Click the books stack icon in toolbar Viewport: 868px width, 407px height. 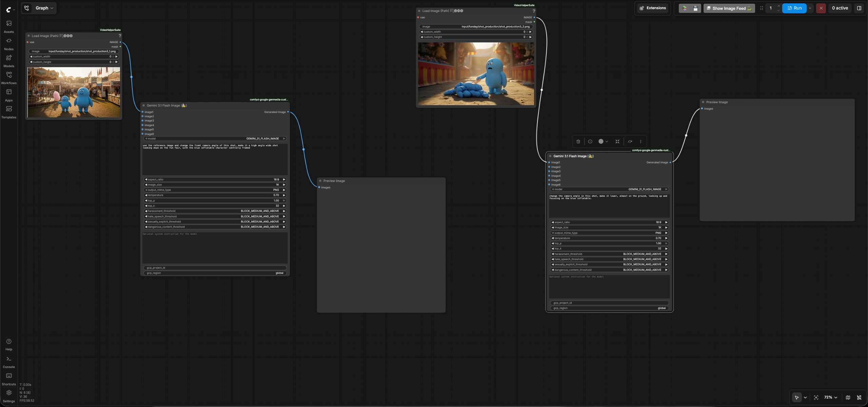685,8
